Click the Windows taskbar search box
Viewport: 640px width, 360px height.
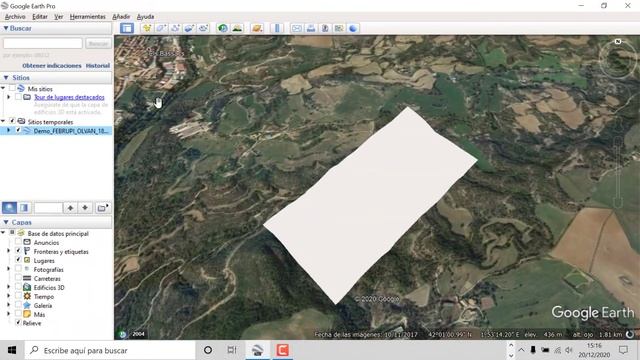tap(110, 350)
